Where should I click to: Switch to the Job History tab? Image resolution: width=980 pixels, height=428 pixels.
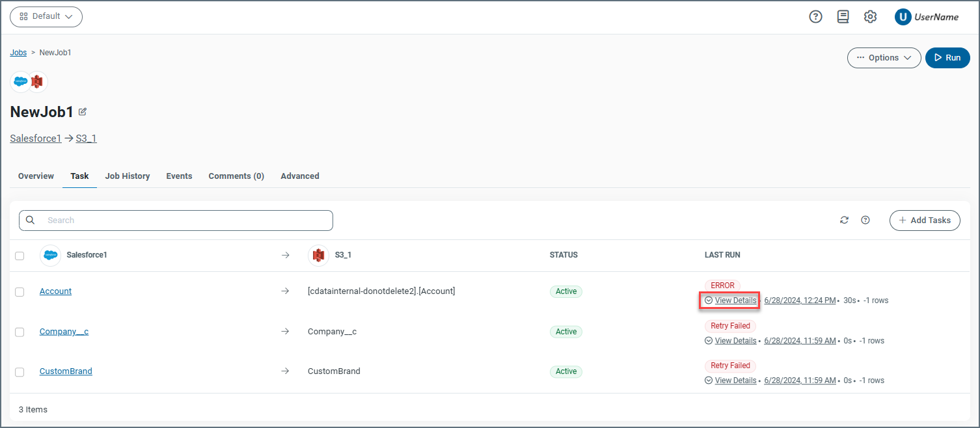pyautogui.click(x=128, y=176)
